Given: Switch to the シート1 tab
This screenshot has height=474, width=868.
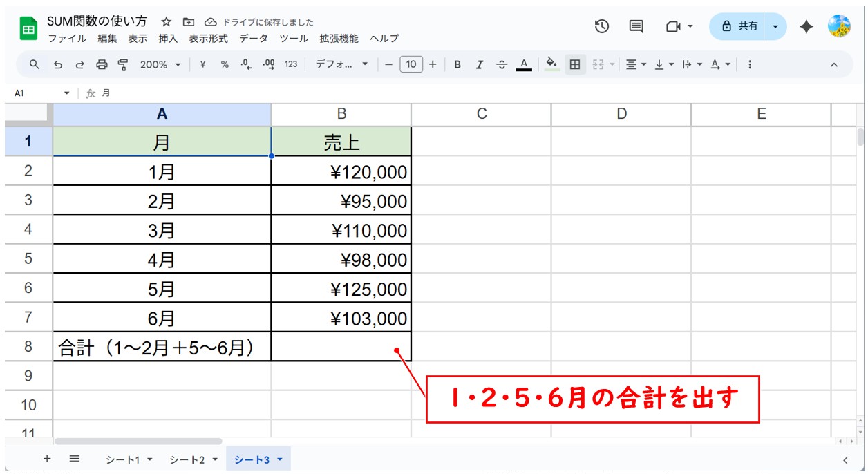Looking at the screenshot, I should click(129, 459).
